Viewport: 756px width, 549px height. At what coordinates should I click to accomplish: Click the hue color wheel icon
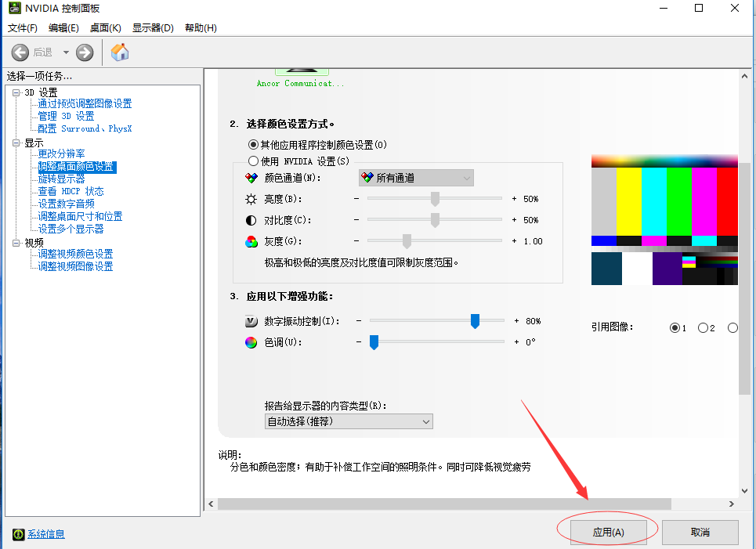pyautogui.click(x=251, y=342)
